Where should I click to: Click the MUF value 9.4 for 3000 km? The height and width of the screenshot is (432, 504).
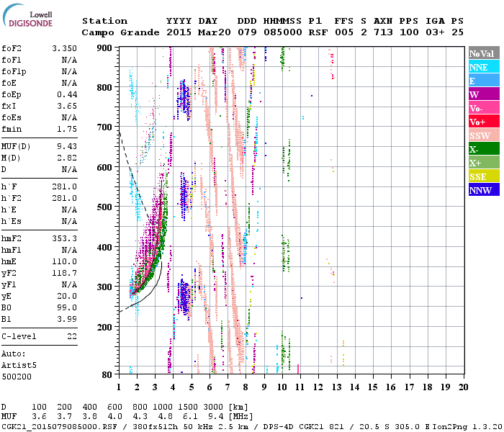(215, 417)
